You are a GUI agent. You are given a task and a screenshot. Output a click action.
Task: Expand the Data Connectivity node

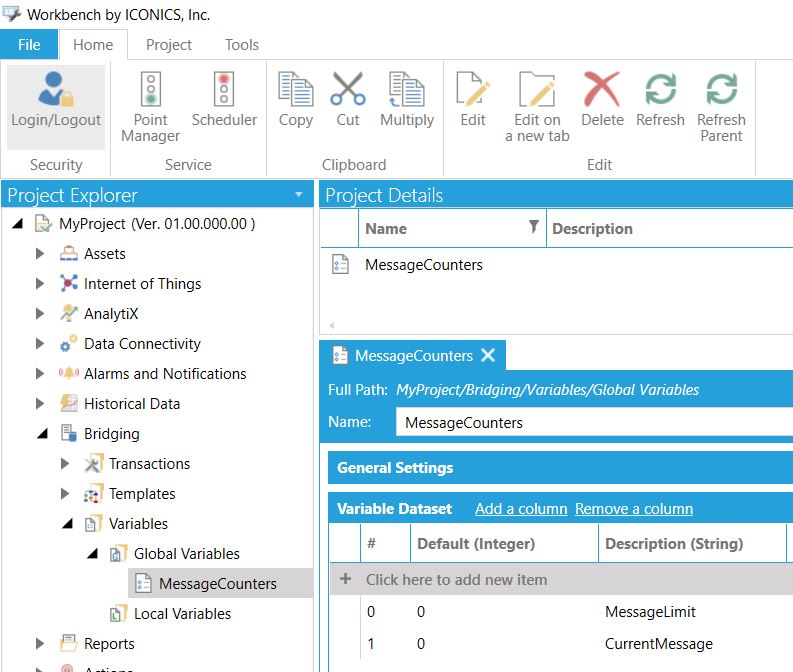click(40, 343)
